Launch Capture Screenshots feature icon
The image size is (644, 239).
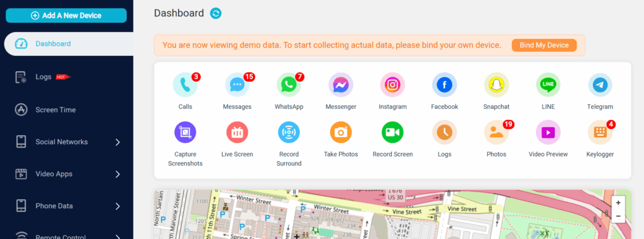click(186, 132)
